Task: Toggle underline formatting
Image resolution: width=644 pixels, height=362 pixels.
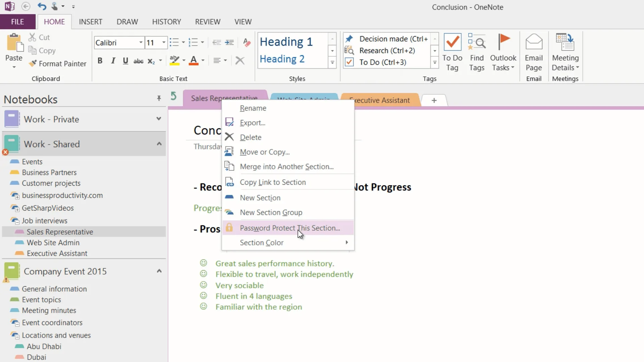Action: tap(125, 61)
